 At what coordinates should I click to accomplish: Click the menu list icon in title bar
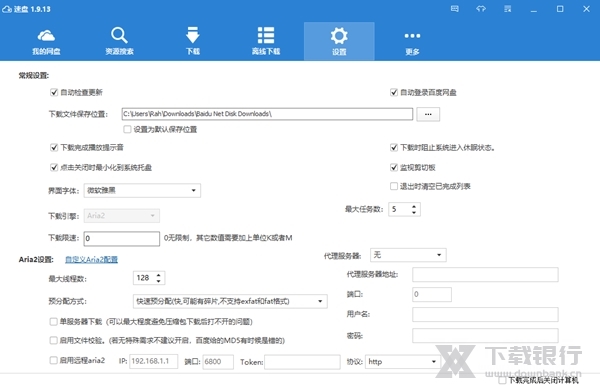(507, 8)
